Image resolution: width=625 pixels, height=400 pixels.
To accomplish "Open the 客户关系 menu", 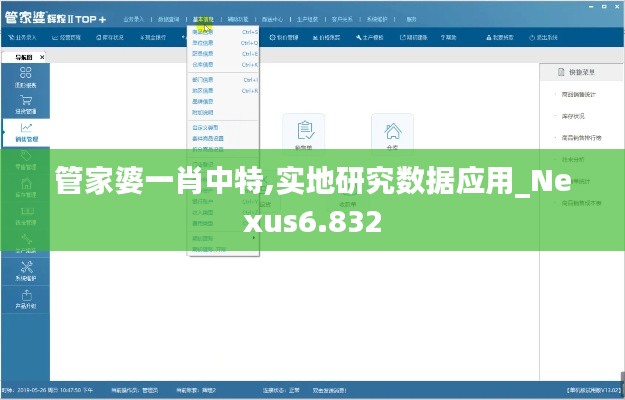I will pos(342,19).
